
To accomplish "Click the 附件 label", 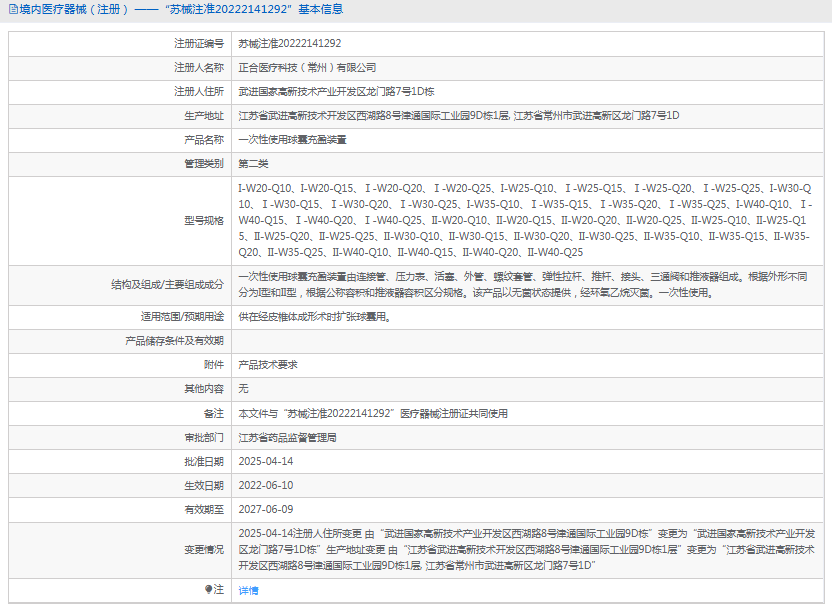I will point(214,364).
